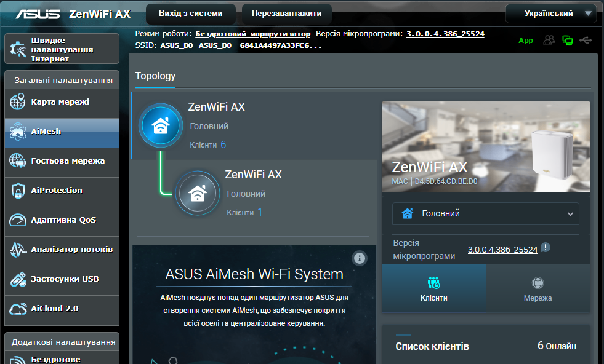
Task: Click the USB status icon in header
Action: (586, 40)
